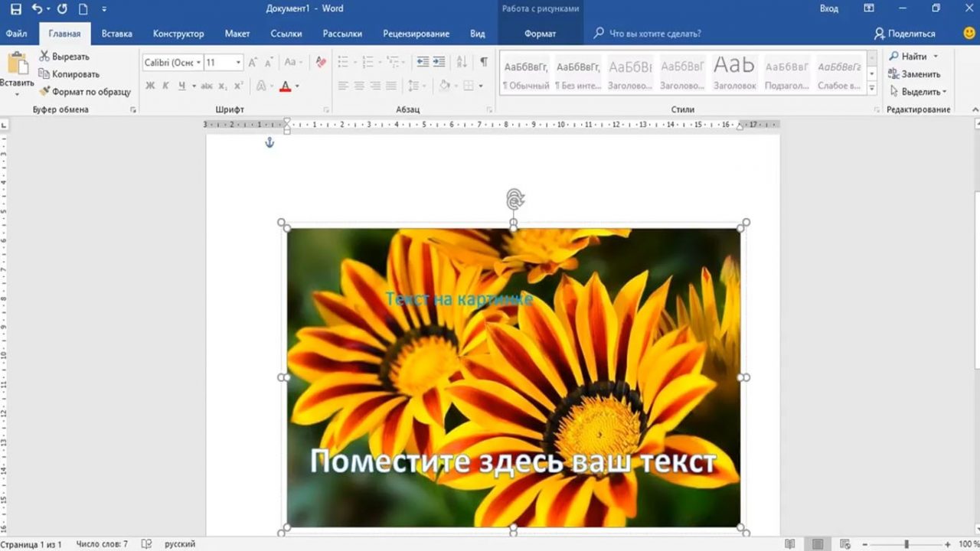
Task: Toggle Italic (К) formatting
Action: 165,86
